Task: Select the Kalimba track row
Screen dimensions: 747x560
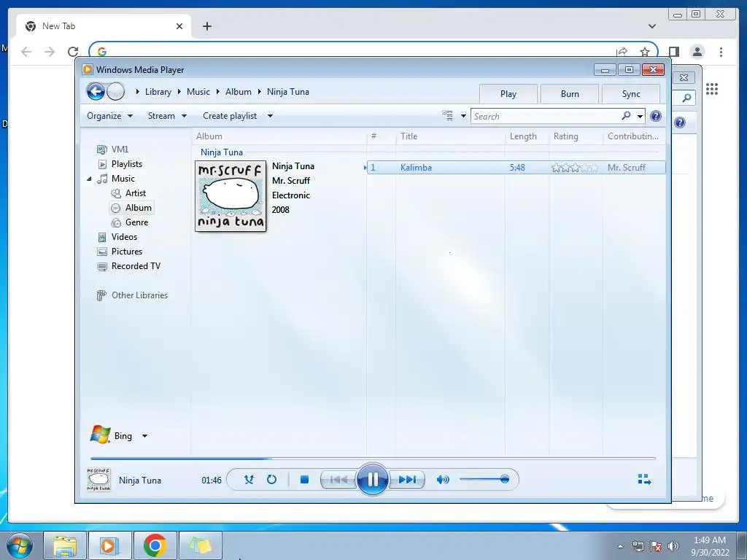Action: tap(516, 168)
